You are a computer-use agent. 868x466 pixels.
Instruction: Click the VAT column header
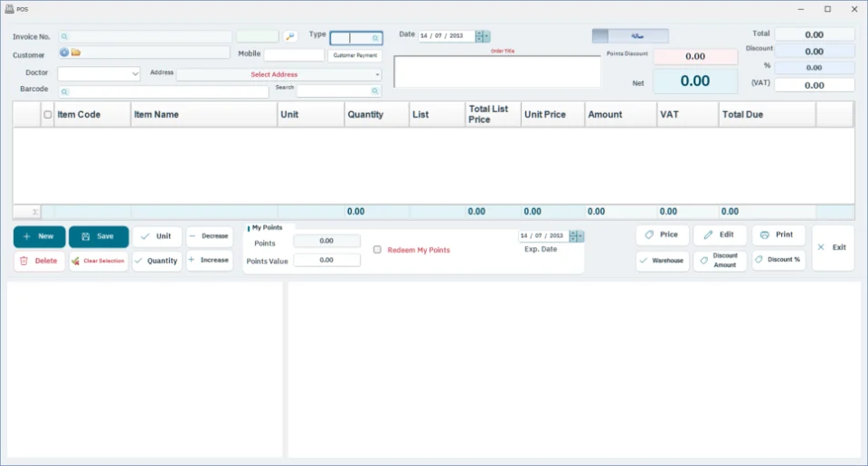[688, 115]
